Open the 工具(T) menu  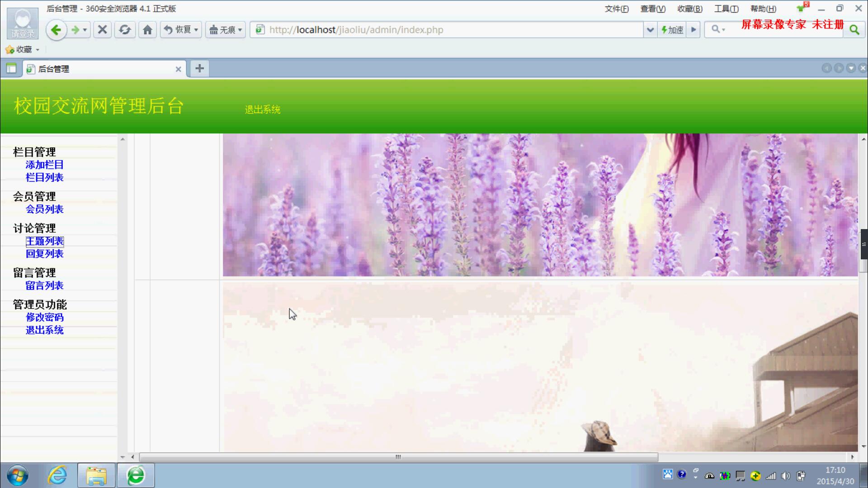726,9
